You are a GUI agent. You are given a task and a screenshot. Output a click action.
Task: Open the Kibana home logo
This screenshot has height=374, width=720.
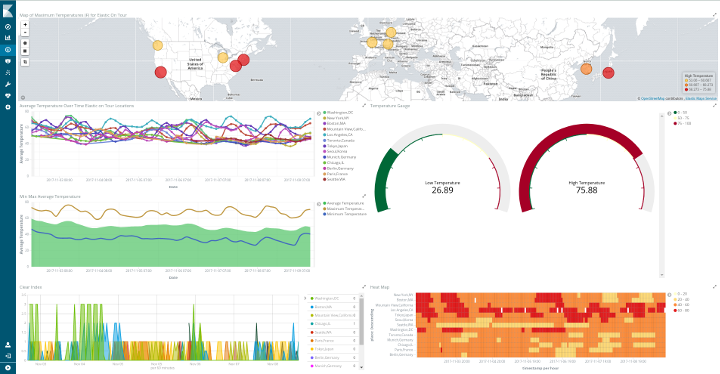(7, 10)
